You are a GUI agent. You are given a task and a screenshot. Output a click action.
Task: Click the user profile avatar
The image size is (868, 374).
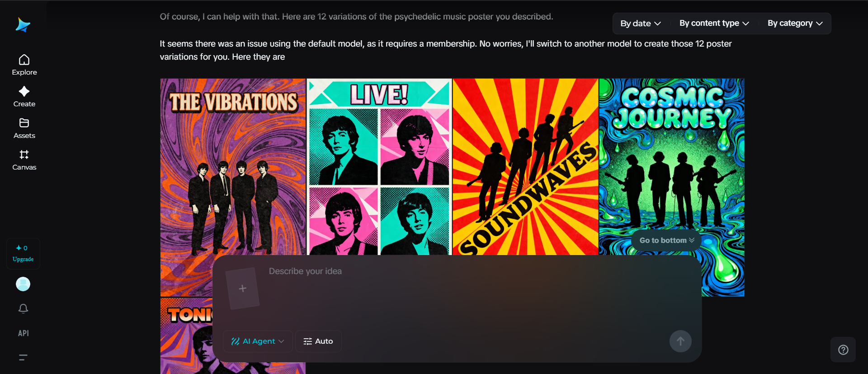click(x=23, y=284)
